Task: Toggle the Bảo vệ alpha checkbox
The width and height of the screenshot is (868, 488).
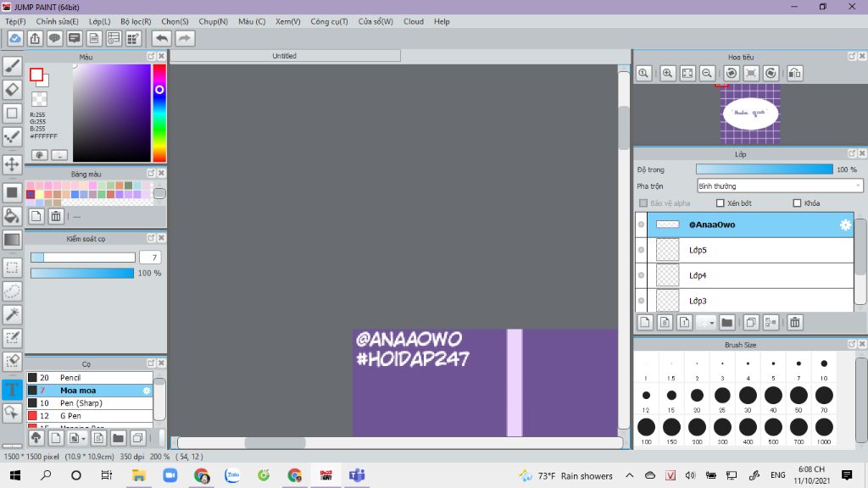Action: 643,203
